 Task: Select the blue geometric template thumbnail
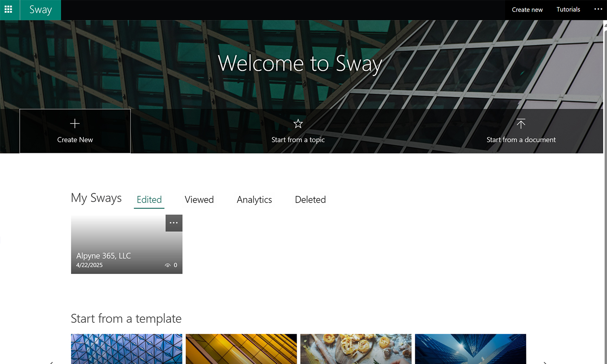click(x=126, y=349)
